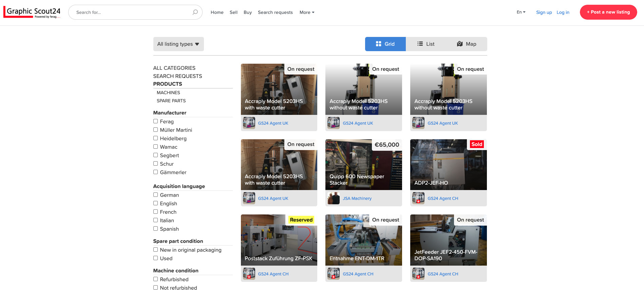The image size is (644, 290).
Task: Check the Gämmerler manufacturer box
Action: [155, 172]
